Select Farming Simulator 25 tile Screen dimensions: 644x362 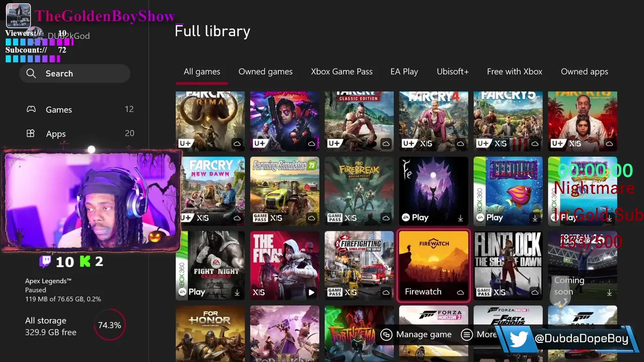[285, 191]
